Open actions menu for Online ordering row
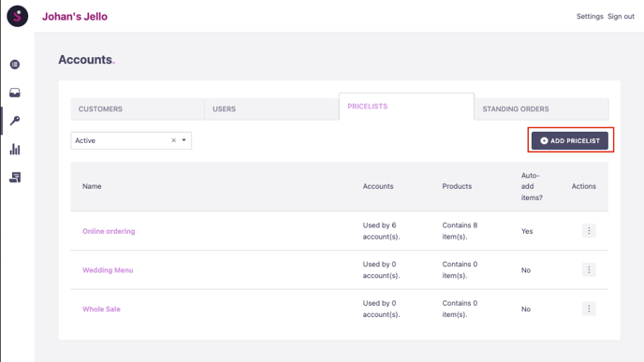The image size is (644, 362). [x=589, y=231]
